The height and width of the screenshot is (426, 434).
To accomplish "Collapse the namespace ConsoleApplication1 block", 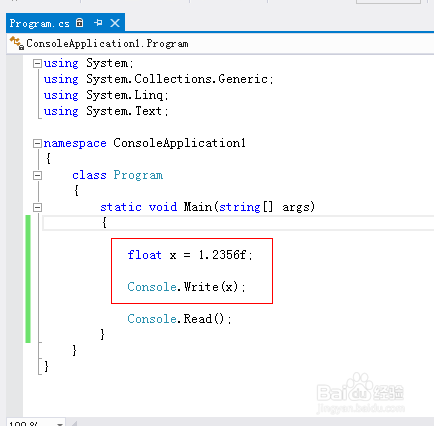I will [37, 143].
